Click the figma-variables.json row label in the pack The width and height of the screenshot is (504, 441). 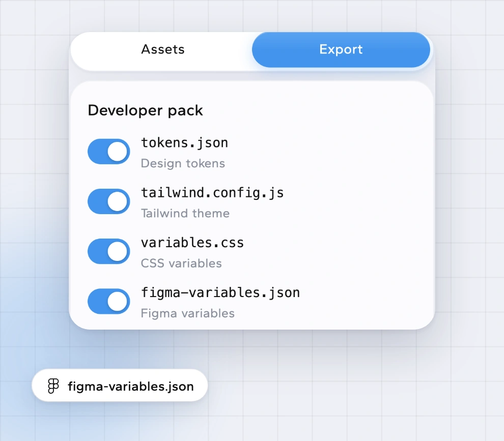(220, 293)
